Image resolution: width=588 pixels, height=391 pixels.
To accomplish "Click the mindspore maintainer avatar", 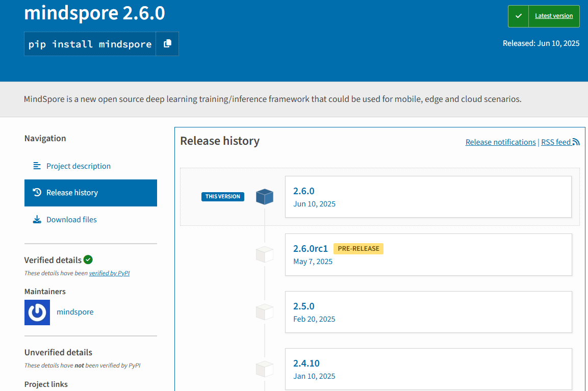I will pyautogui.click(x=37, y=312).
